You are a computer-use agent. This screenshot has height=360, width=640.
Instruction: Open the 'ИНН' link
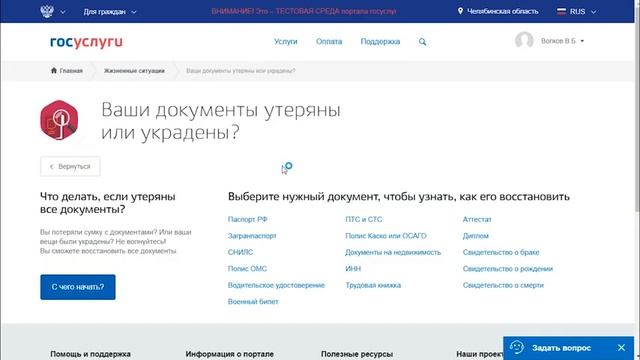353,269
